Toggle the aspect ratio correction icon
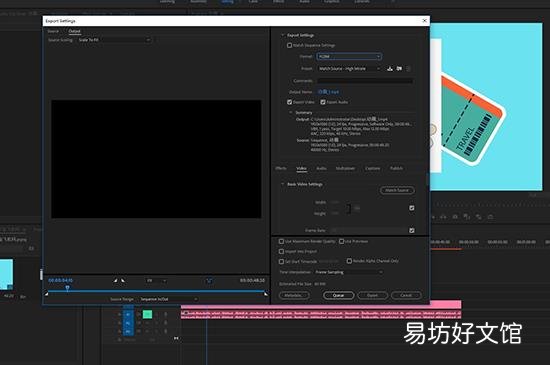The image size is (550, 365). pyautogui.click(x=209, y=280)
